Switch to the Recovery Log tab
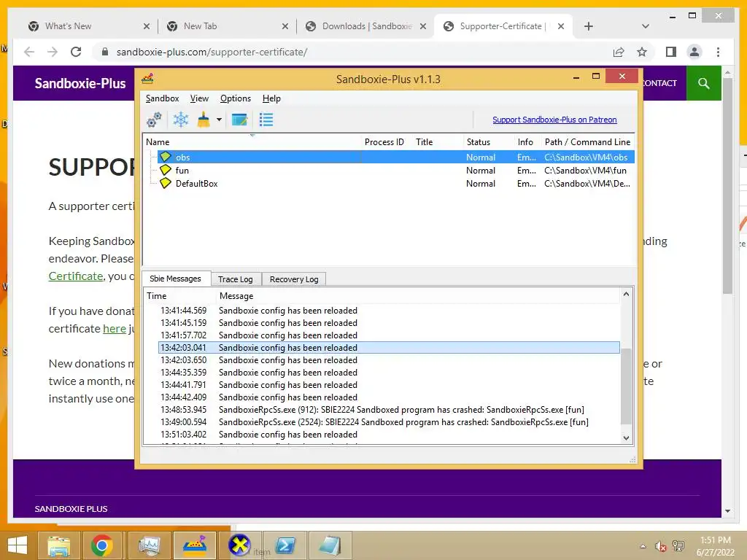747x560 pixels. coord(294,279)
